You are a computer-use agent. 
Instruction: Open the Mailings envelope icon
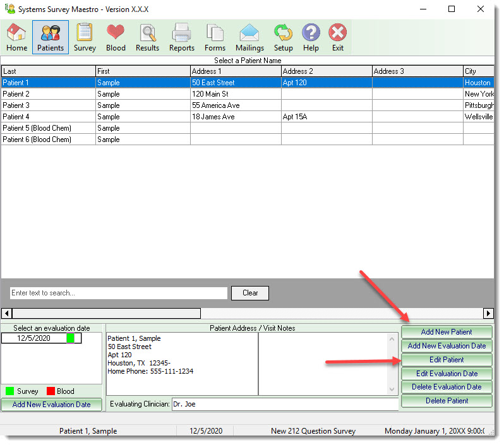[x=249, y=37]
